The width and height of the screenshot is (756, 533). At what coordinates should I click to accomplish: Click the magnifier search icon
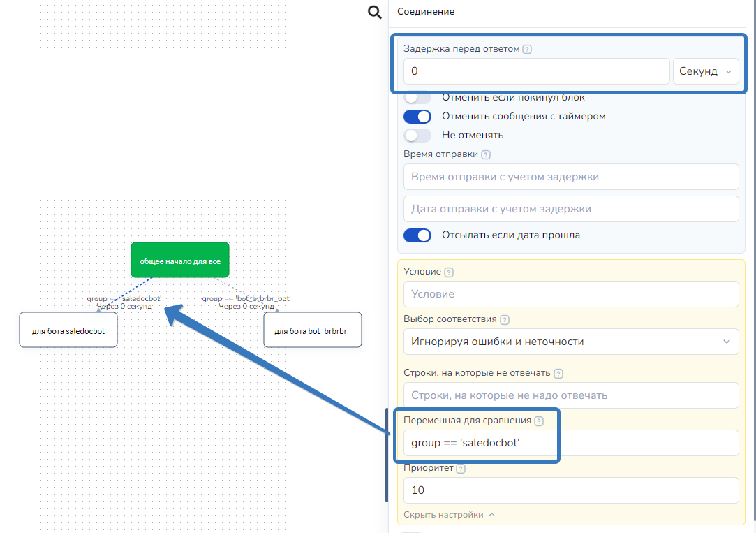(375, 12)
